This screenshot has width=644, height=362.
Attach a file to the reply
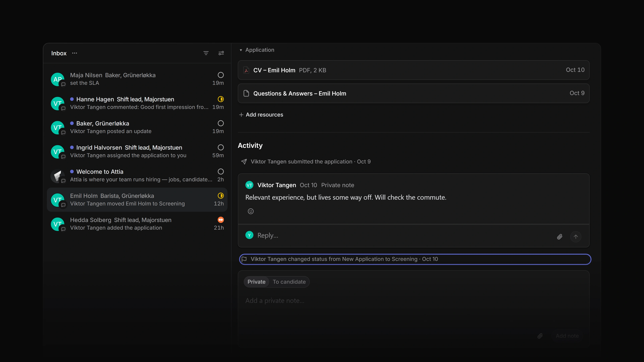click(560, 237)
